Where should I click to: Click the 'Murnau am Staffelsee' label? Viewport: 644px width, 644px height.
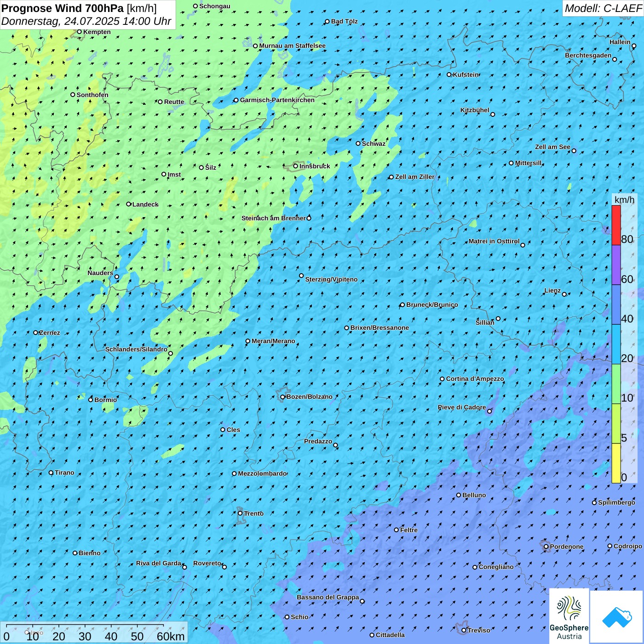click(x=292, y=46)
